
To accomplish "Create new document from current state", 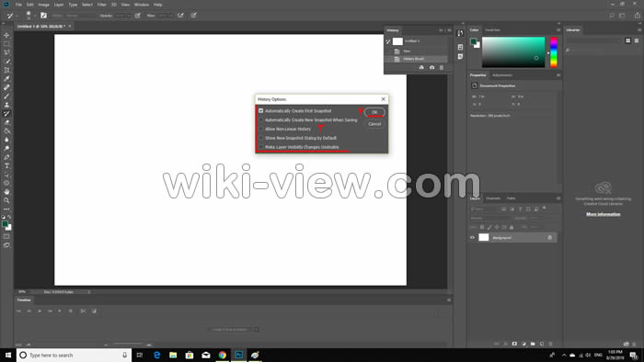I will click(x=421, y=67).
